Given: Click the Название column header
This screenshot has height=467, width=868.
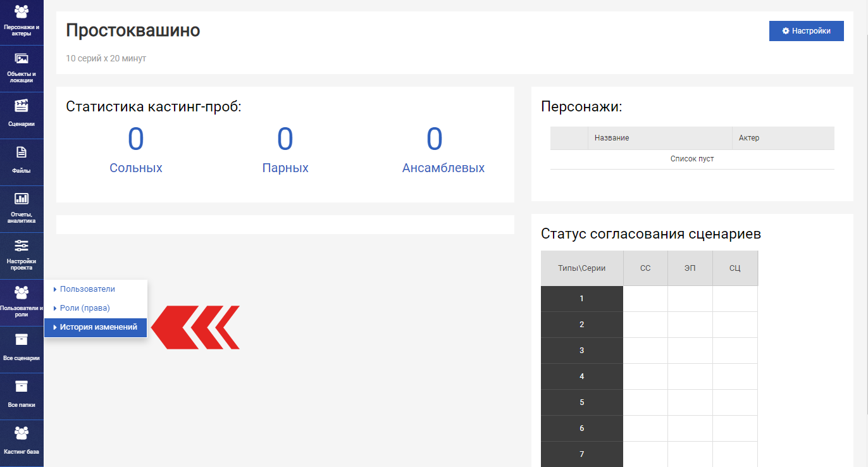Looking at the screenshot, I should point(660,138).
